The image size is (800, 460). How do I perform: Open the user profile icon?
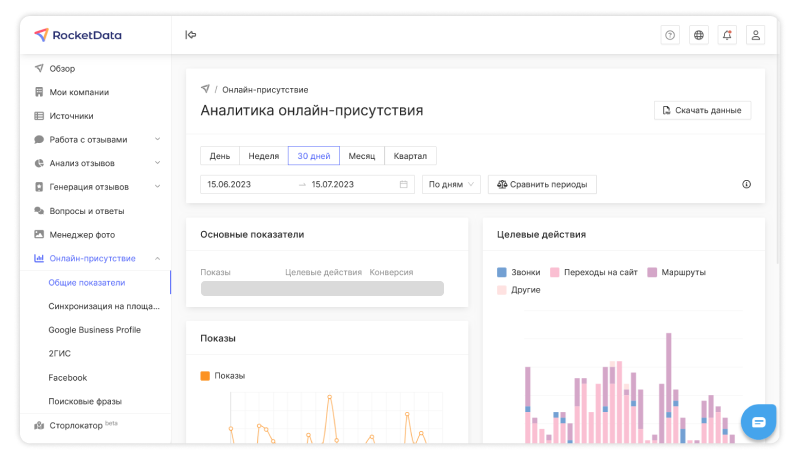756,35
